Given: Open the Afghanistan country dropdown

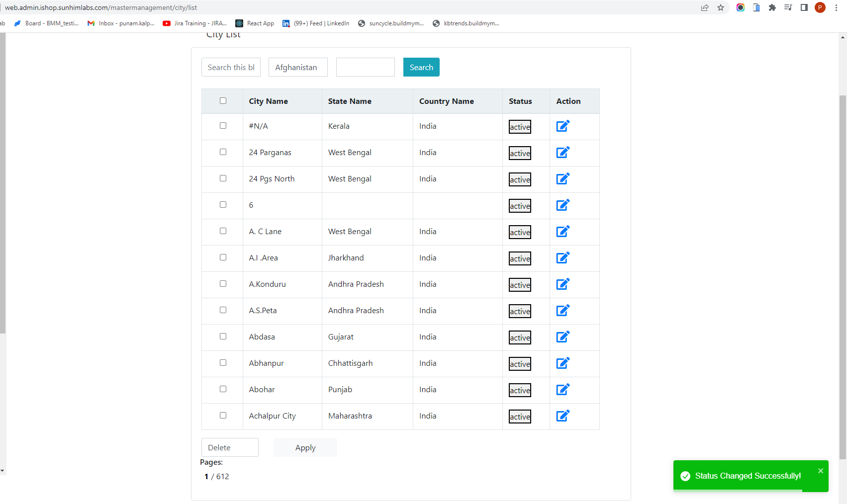Looking at the screenshot, I should click(x=298, y=67).
